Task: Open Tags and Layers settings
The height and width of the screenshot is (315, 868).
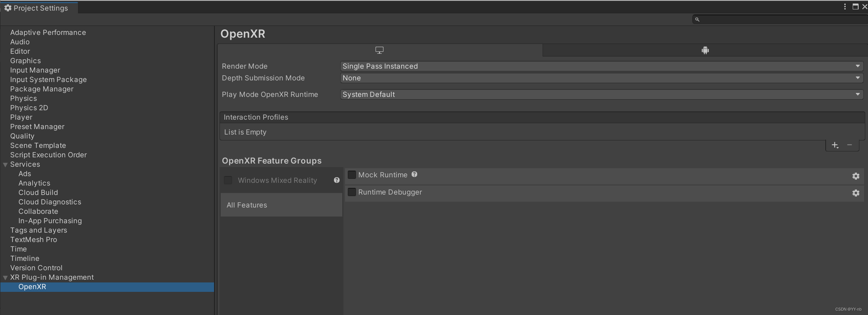Action: click(38, 230)
